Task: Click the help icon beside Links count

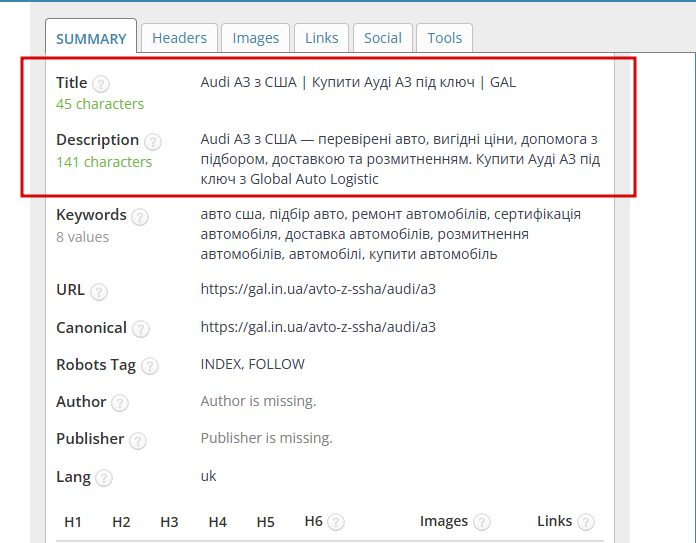Action: click(585, 522)
